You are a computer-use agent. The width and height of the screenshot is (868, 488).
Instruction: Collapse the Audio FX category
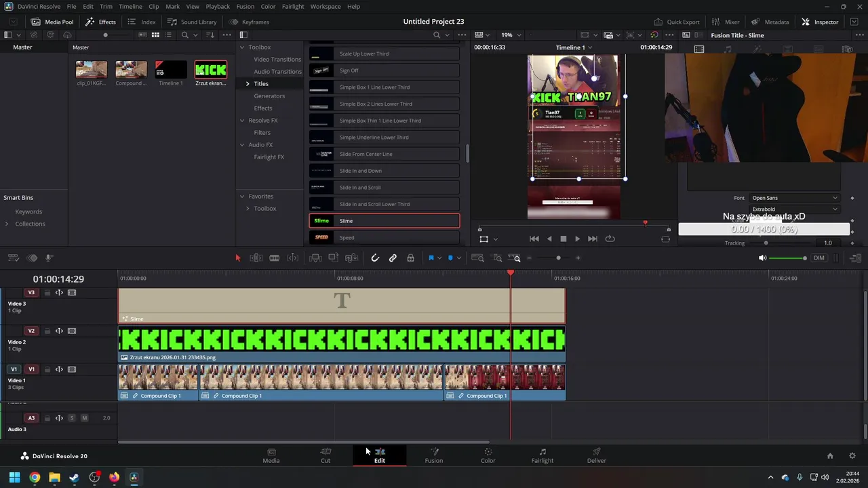tap(242, 144)
